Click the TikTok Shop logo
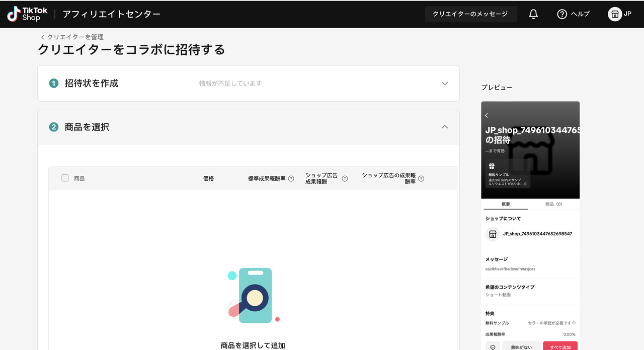Viewport: 644px width, 350px height. 27,14
